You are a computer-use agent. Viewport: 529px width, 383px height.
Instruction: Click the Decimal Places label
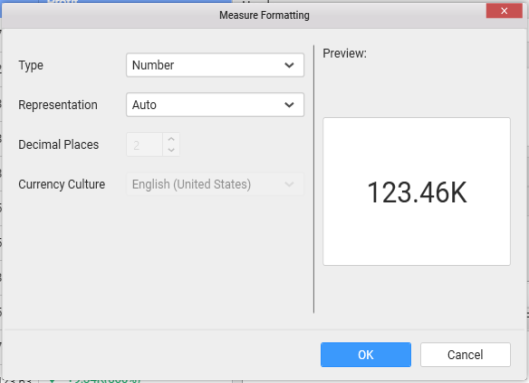pyautogui.click(x=58, y=145)
